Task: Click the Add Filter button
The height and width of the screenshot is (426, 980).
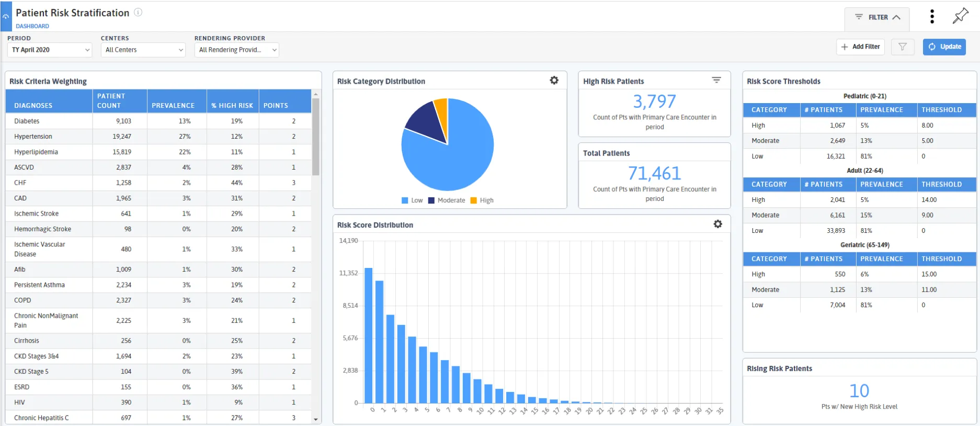Action: tap(861, 47)
